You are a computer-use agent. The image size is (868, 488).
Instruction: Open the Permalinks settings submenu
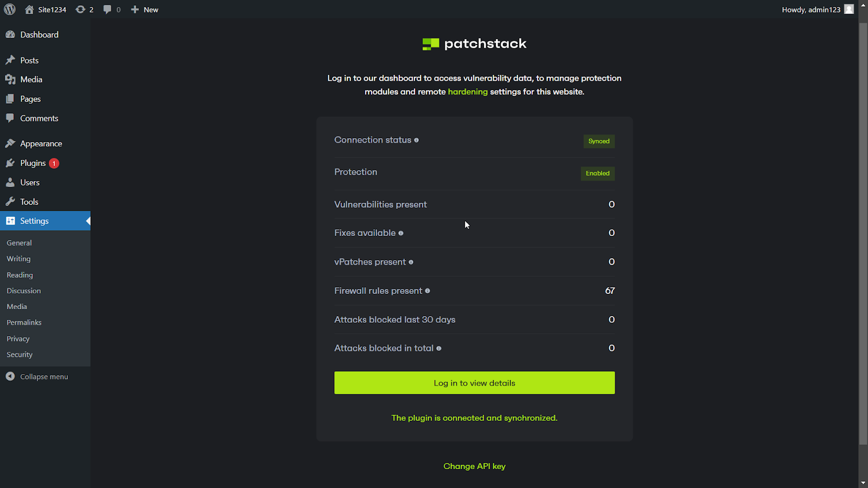(x=24, y=323)
